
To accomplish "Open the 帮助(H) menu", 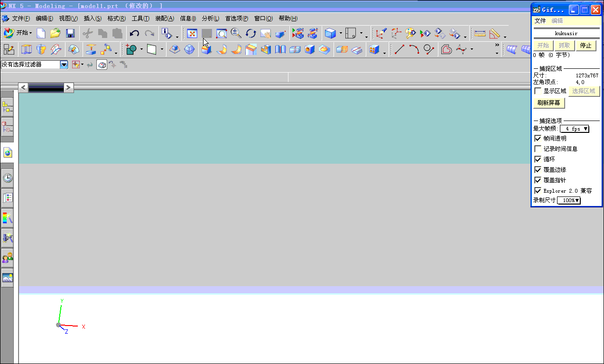I will click(288, 19).
